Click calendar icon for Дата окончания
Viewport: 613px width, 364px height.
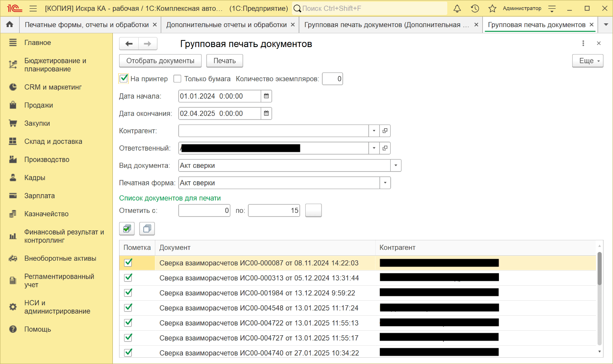267,113
